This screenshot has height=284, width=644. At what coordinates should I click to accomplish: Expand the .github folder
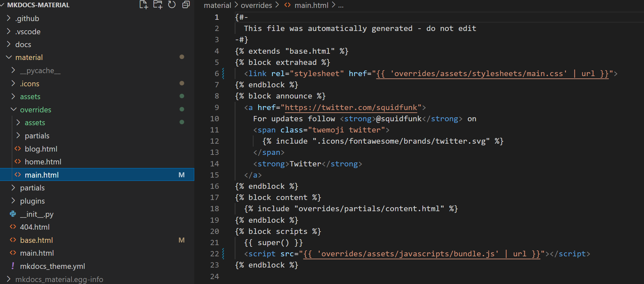[27, 18]
